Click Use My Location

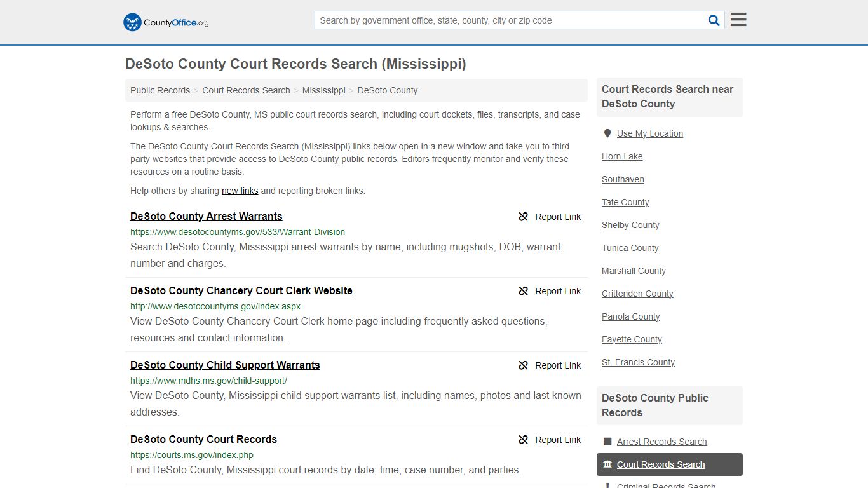650,133
